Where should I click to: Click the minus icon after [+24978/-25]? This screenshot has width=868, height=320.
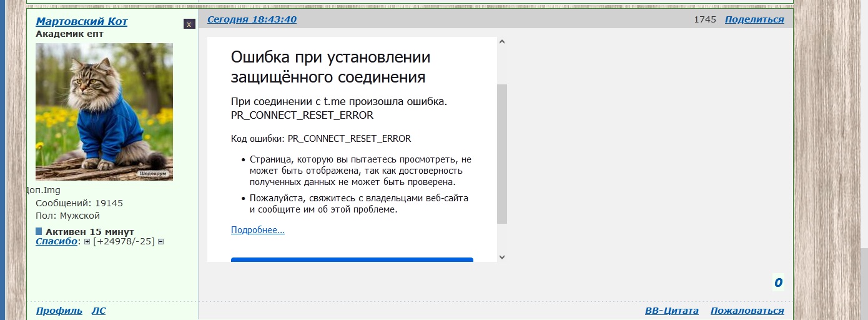[160, 242]
